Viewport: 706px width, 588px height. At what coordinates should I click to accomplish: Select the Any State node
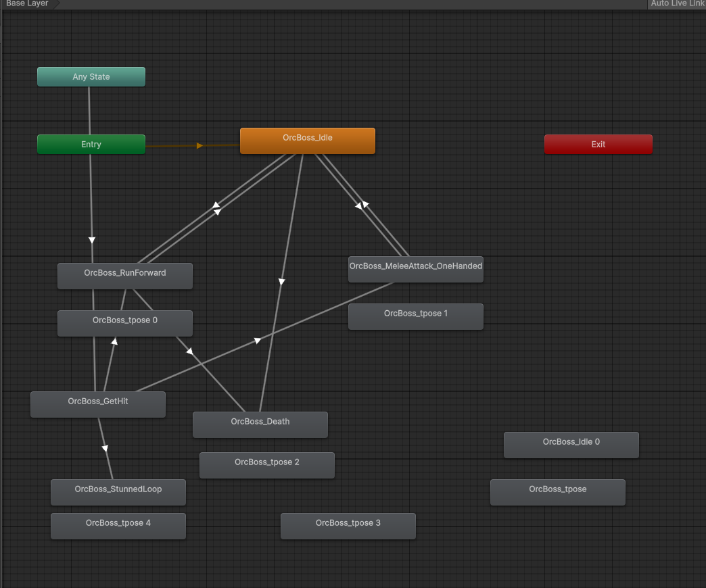pyautogui.click(x=91, y=77)
